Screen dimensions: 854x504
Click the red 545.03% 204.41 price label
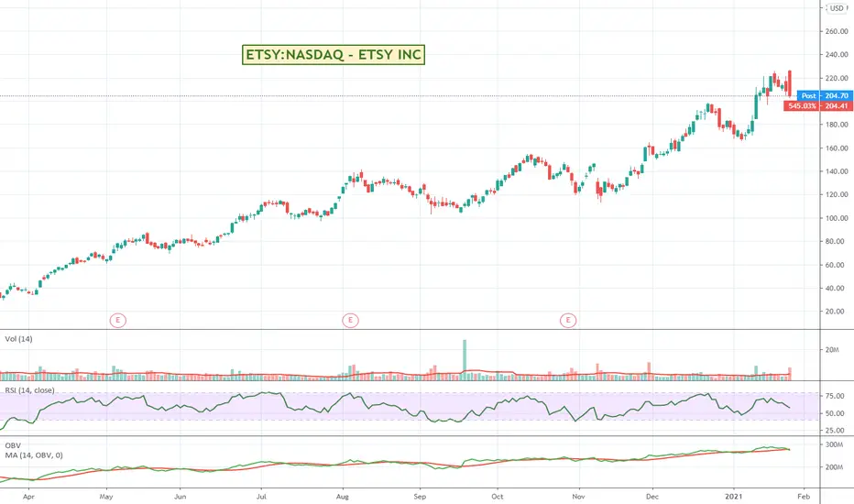pyautogui.click(x=818, y=105)
